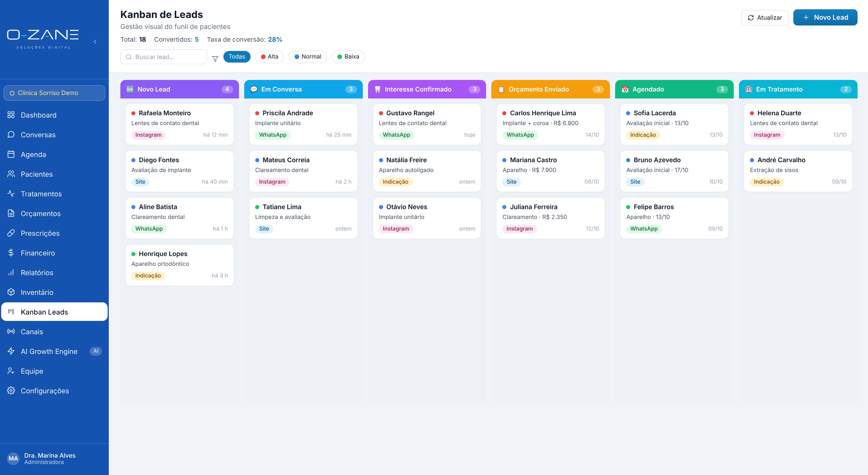Viewport: 868px width, 475px height.
Task: Click the Financeiro dollar icon
Action: tap(11, 253)
